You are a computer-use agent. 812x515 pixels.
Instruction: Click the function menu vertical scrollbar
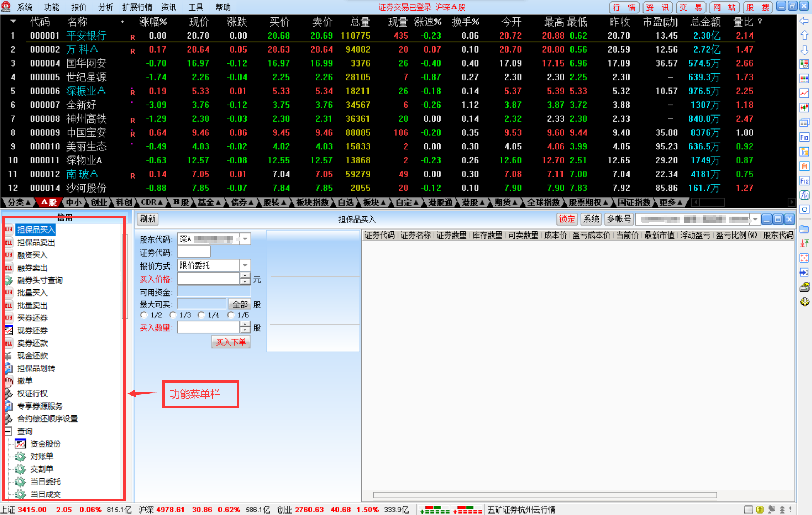tap(125, 276)
